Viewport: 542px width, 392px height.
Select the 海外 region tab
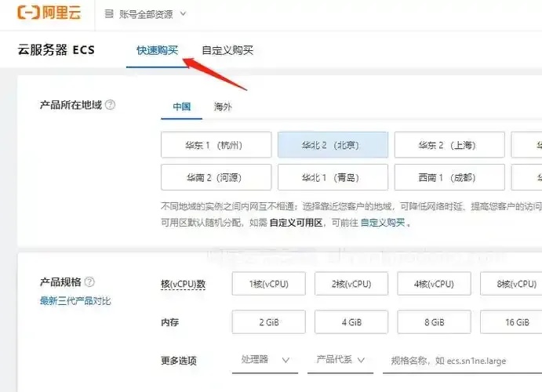point(223,107)
